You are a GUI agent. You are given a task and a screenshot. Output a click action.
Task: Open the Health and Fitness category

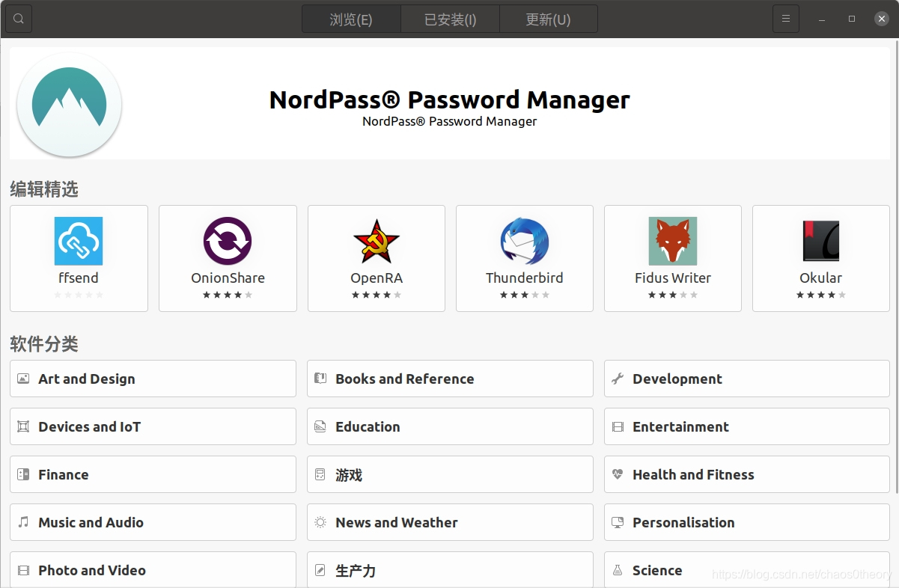747,474
